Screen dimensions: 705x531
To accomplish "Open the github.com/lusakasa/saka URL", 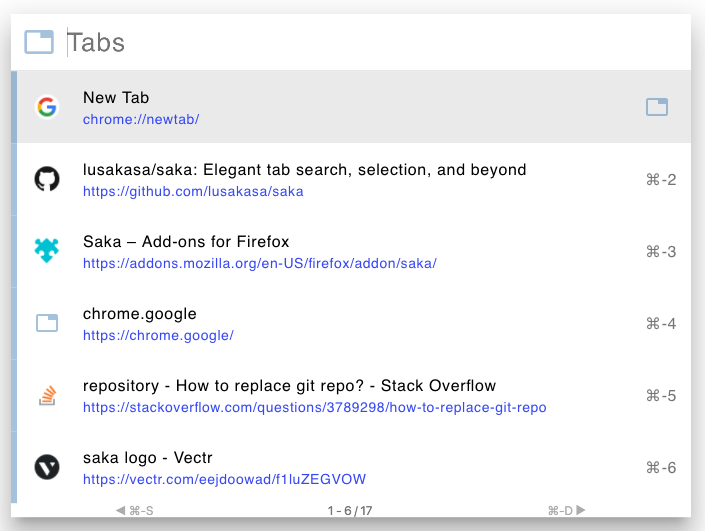I will coord(193,192).
